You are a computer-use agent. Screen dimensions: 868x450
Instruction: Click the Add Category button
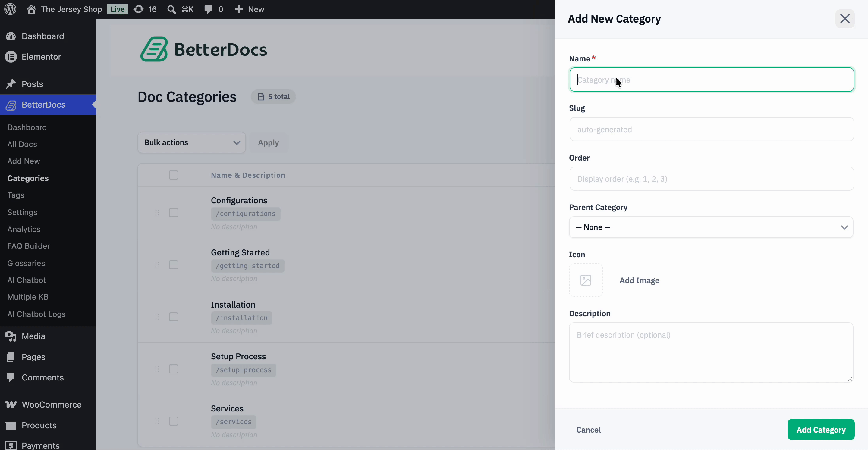[821, 430]
